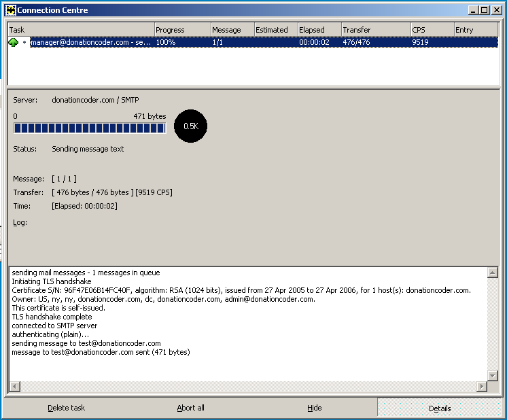Click the '[ 476 bytes / 476 bytes ]' transfer value
The image size is (507, 420).
point(93,192)
